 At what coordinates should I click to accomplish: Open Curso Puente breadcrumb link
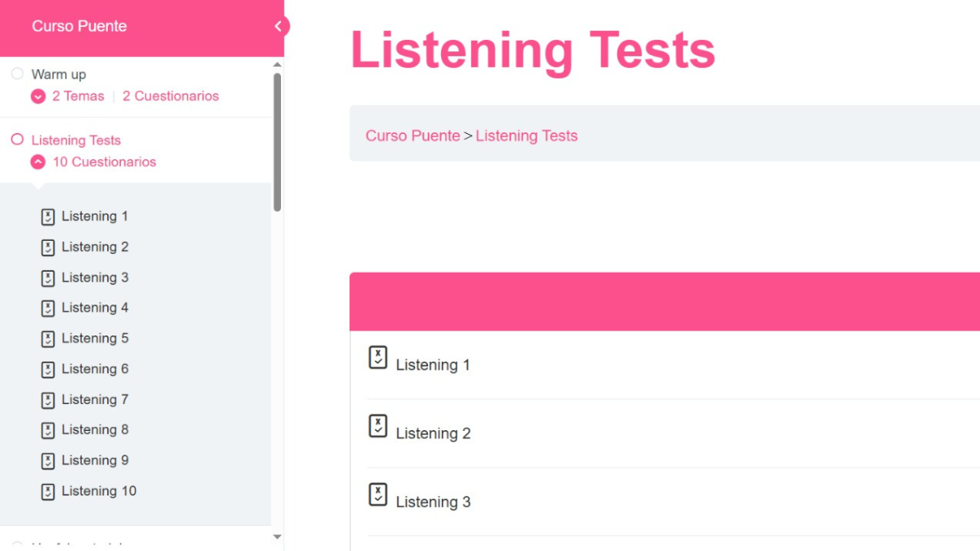(412, 136)
